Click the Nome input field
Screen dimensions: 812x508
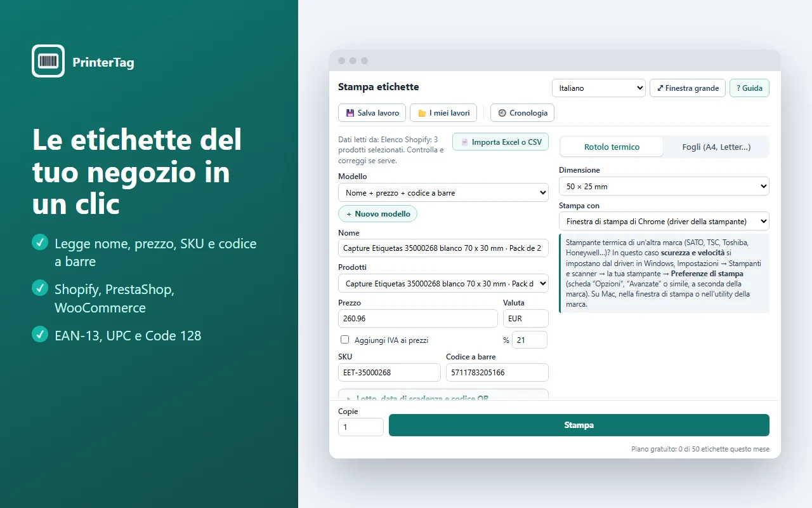click(443, 248)
